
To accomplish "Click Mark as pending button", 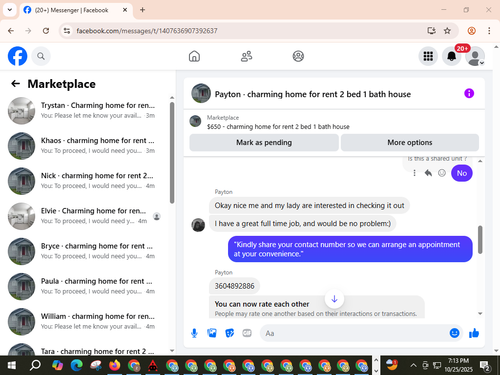I will (264, 143).
